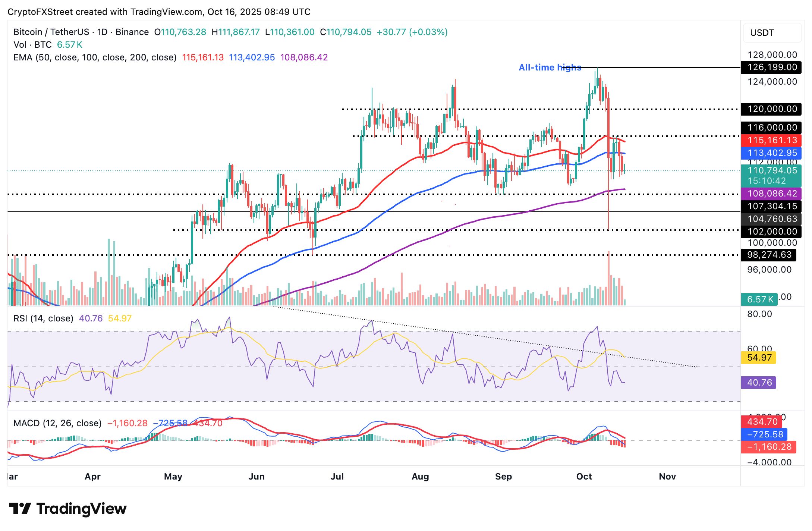Click the 40.76 RSI value tag
Image resolution: width=812 pixels, height=531 pixels.
(x=758, y=383)
